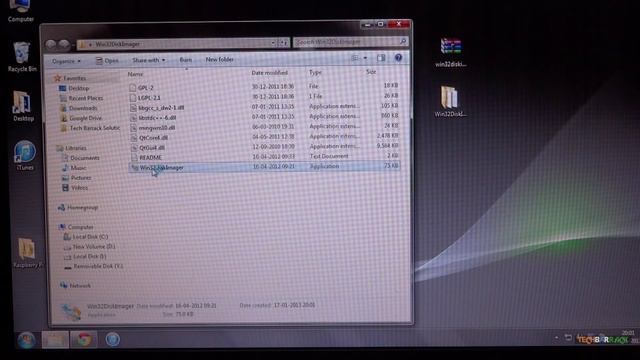640x360 pixels.
Task: Launch iTunes from the desktop
Action: tap(25, 155)
